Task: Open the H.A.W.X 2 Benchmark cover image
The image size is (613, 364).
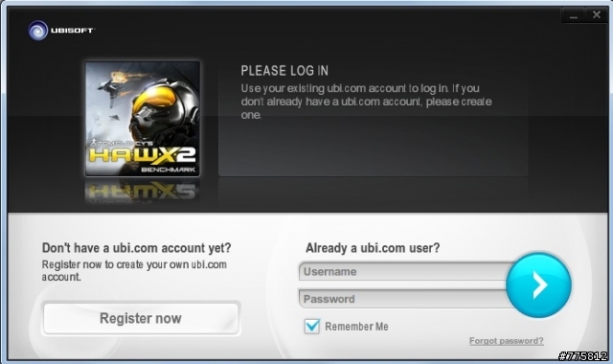Action: 143,119
